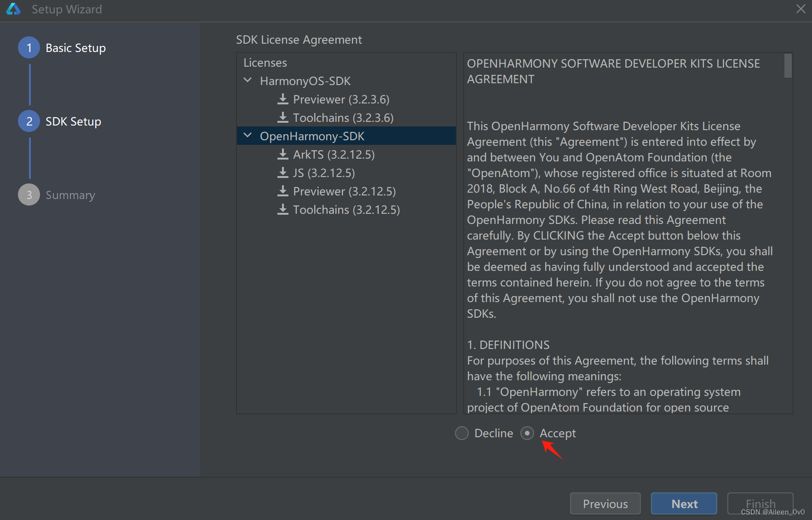Click the Next button
The width and height of the screenshot is (812, 520).
coord(684,504)
